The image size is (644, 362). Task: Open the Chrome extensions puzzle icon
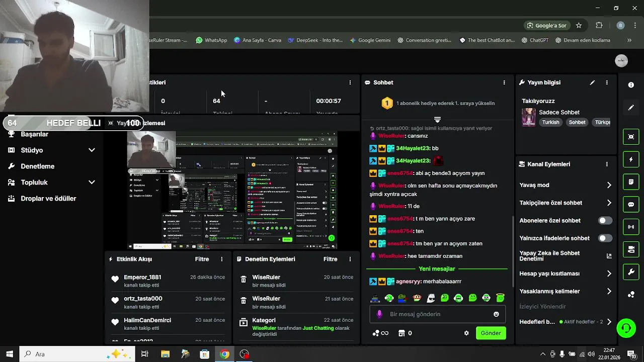[599, 26]
